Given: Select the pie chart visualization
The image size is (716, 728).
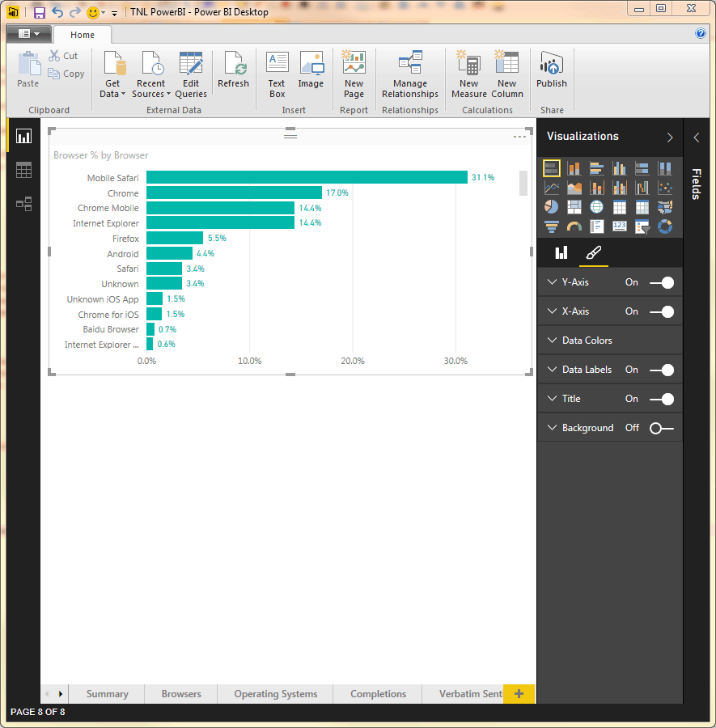Looking at the screenshot, I should point(551,207).
